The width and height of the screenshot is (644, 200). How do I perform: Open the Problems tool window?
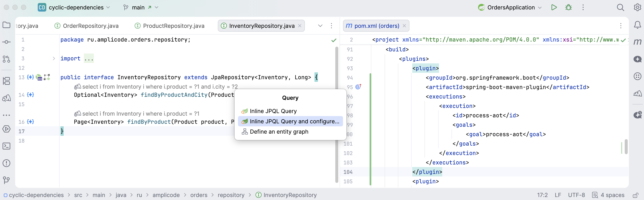coord(6,163)
